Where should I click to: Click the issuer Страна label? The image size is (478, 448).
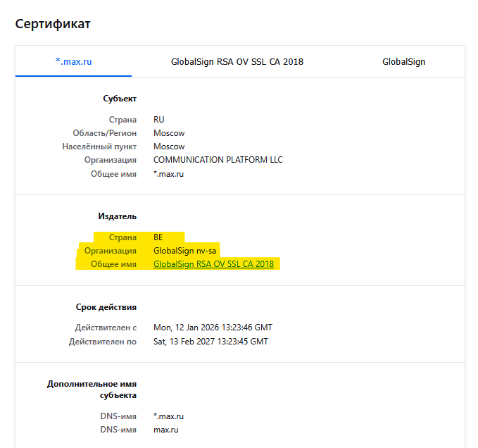(122, 237)
